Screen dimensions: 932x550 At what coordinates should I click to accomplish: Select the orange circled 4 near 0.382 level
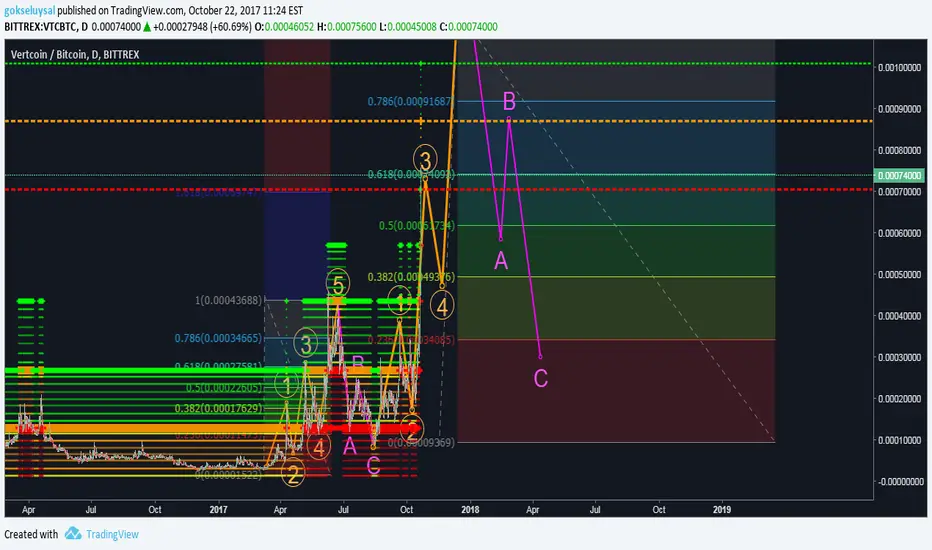442,307
